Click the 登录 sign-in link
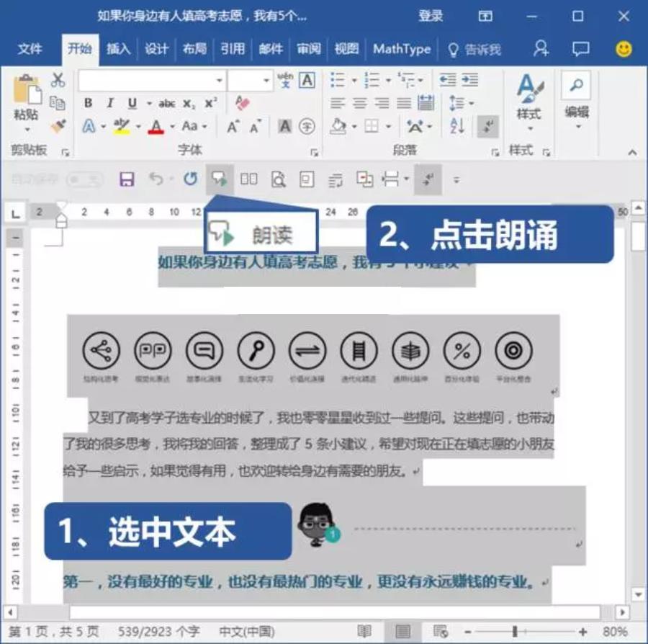 click(430, 17)
